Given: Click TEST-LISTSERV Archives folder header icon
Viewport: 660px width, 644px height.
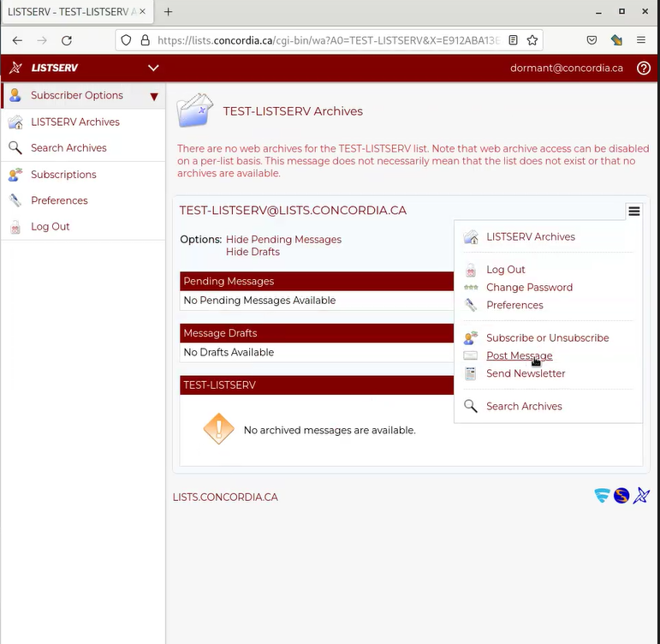Looking at the screenshot, I should pyautogui.click(x=195, y=110).
